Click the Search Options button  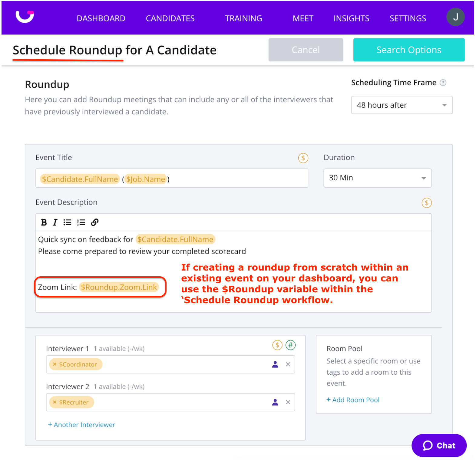[x=408, y=50]
